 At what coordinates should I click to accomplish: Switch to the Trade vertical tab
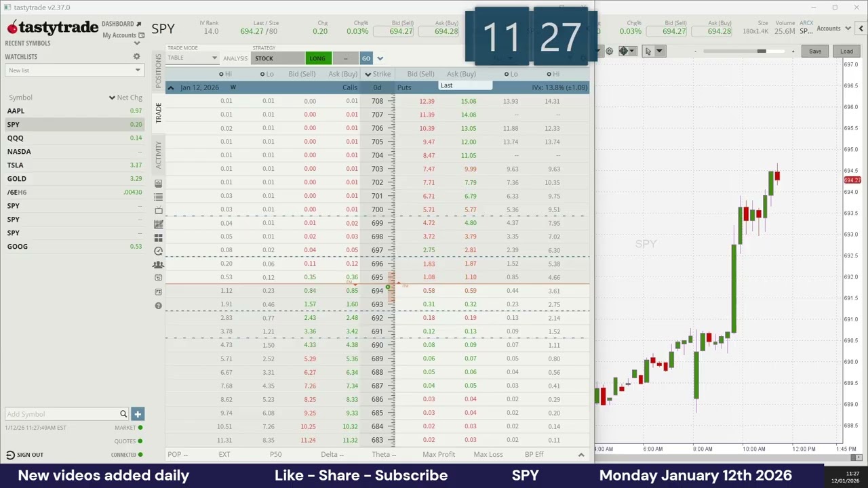click(x=159, y=113)
